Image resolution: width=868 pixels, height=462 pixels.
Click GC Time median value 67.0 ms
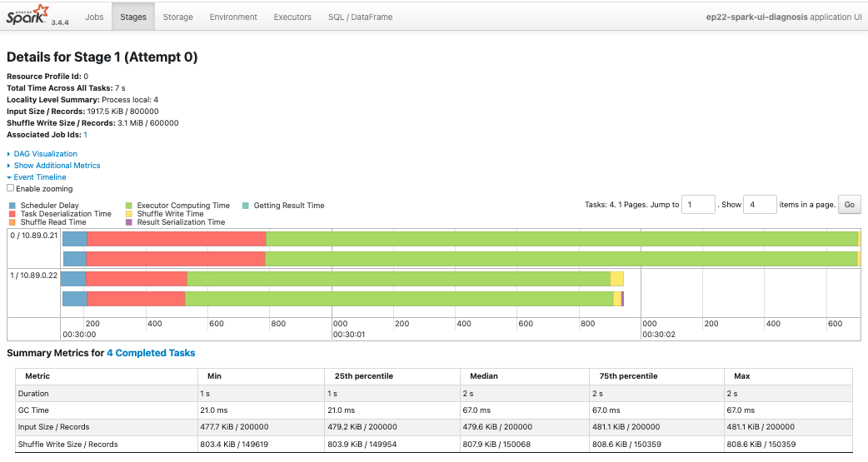pyautogui.click(x=476, y=410)
